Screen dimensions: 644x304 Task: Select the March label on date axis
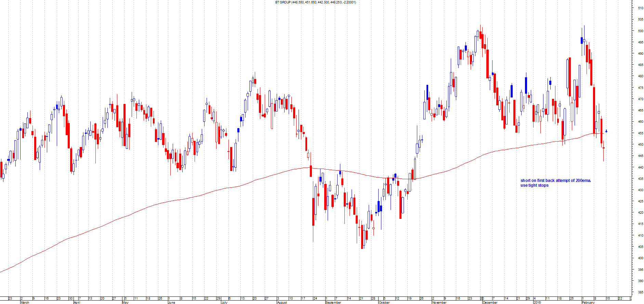coord(25,302)
